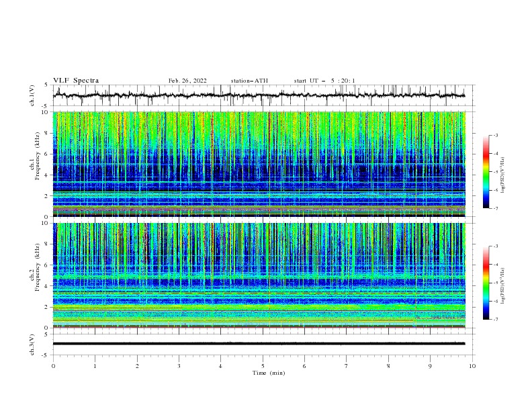Screen dimensions: 532x411
Task: Click the upper colorbar 'log(PSD)(V²/Hz)' label
Action: pyautogui.click(x=503, y=175)
